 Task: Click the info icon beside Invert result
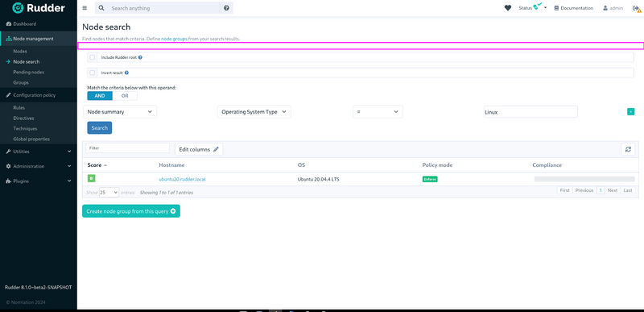pyautogui.click(x=126, y=73)
